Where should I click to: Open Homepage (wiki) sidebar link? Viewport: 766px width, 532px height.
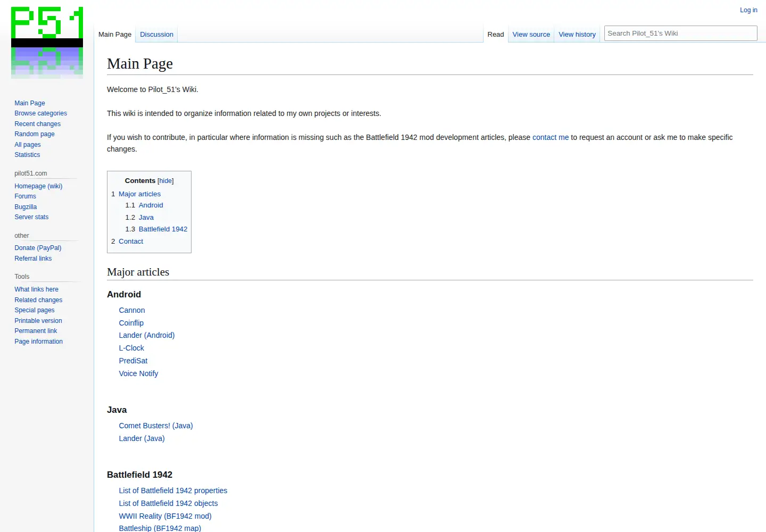pyautogui.click(x=38, y=186)
